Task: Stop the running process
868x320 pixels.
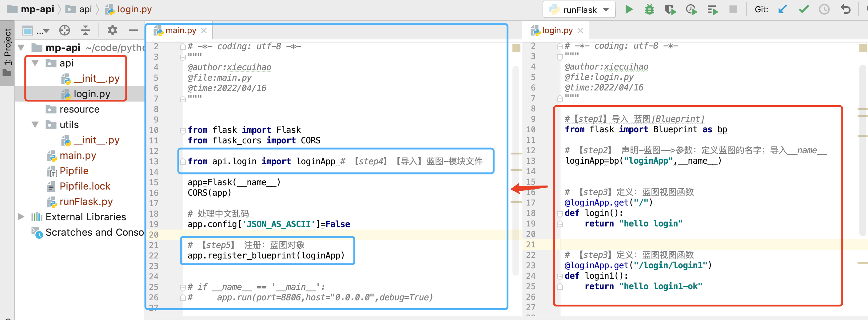Action: tap(733, 10)
